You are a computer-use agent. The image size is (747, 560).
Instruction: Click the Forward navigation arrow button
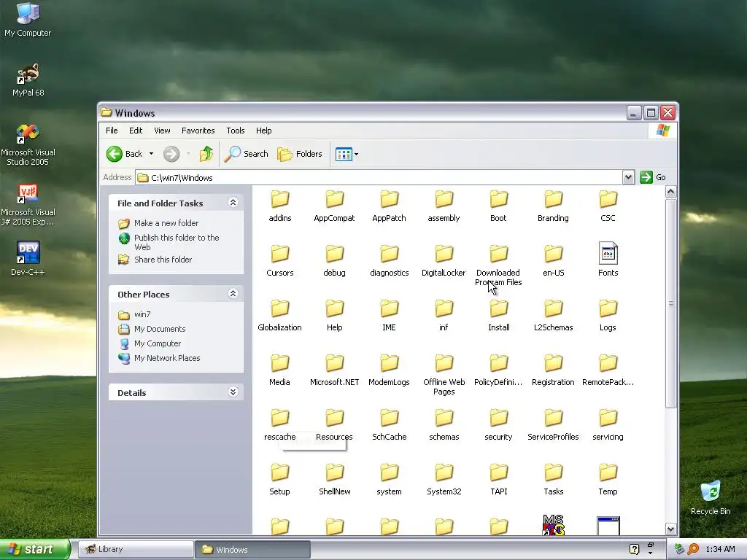click(x=171, y=154)
